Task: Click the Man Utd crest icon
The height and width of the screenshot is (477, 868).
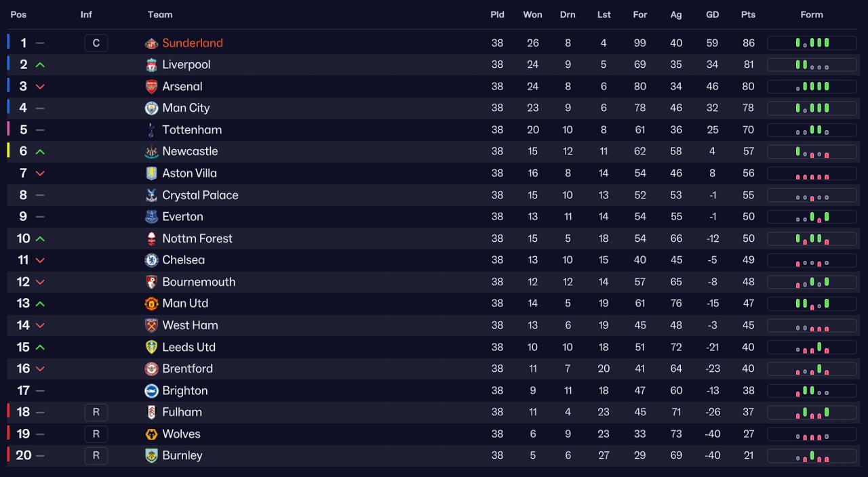Action: [x=151, y=304]
